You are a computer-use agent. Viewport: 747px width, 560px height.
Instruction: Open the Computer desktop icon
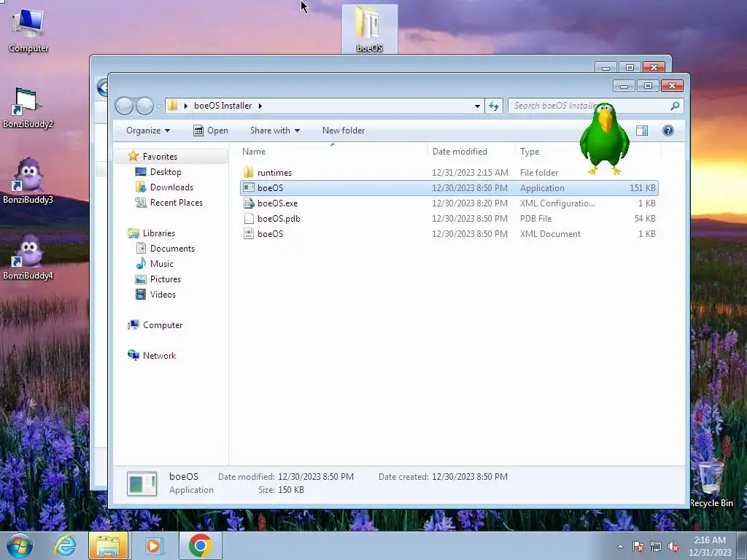[x=28, y=29]
